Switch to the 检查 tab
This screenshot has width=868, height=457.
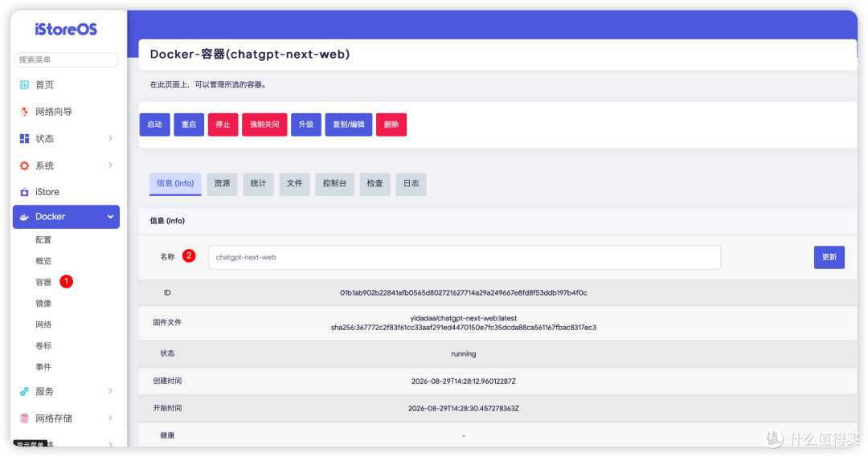pos(375,184)
